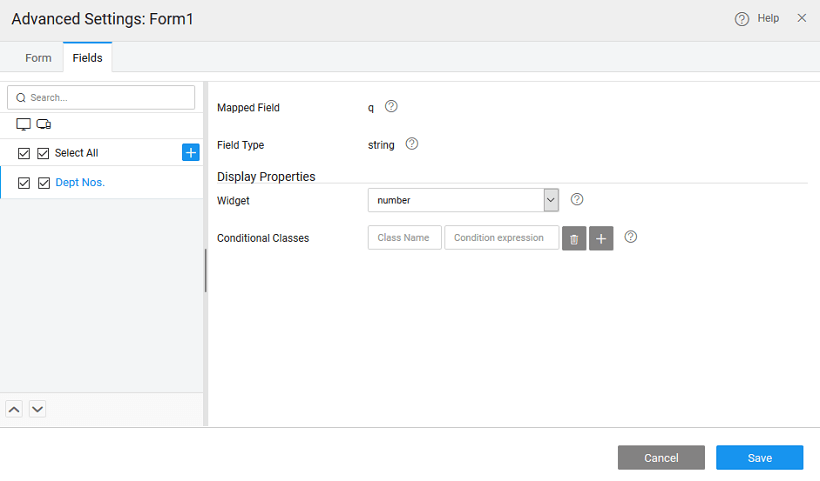Toggle mobile-column checkbox for Dept Nos.
Image resolution: width=820 pixels, height=481 pixels.
[43, 183]
